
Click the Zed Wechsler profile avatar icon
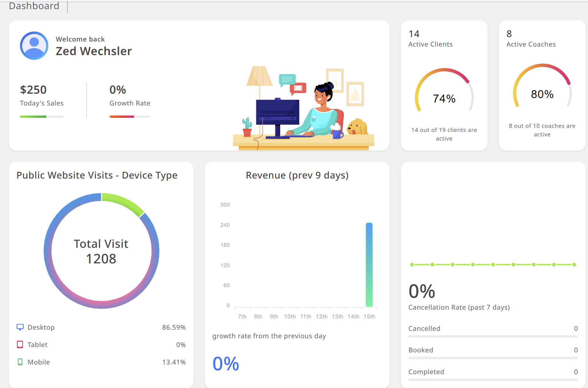click(34, 46)
